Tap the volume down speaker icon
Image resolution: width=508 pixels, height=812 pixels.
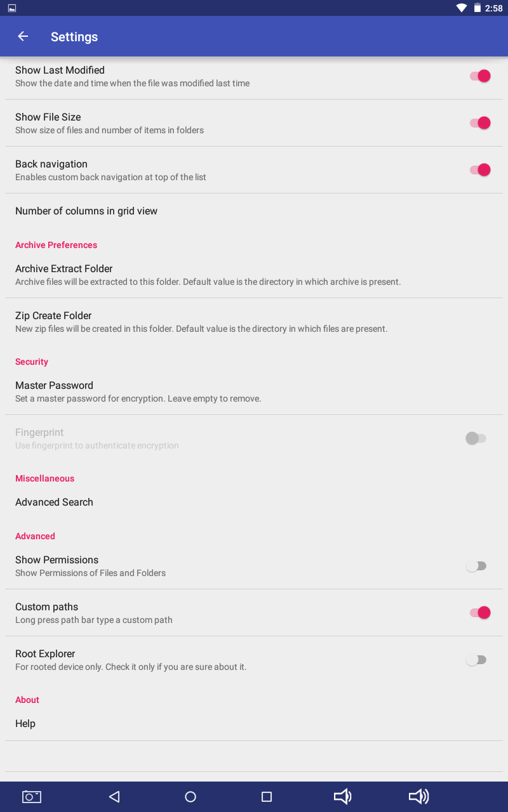[342, 797]
